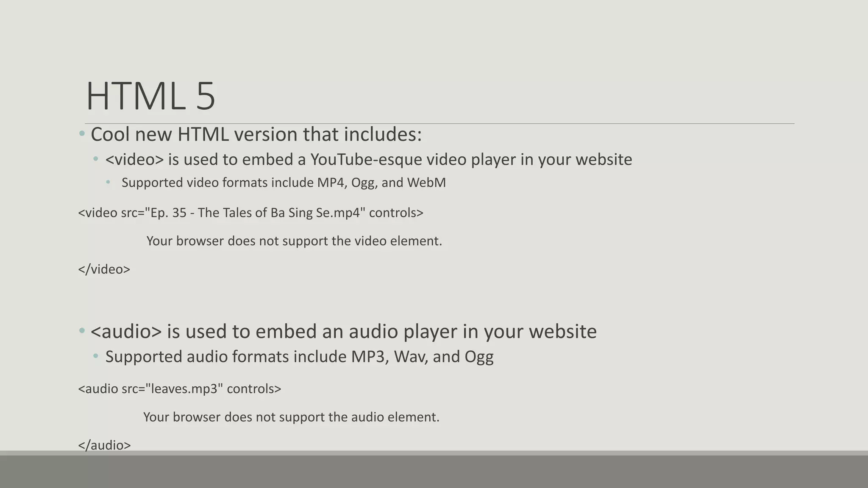Click the audio src="leaves.mp3" code line

click(x=180, y=389)
